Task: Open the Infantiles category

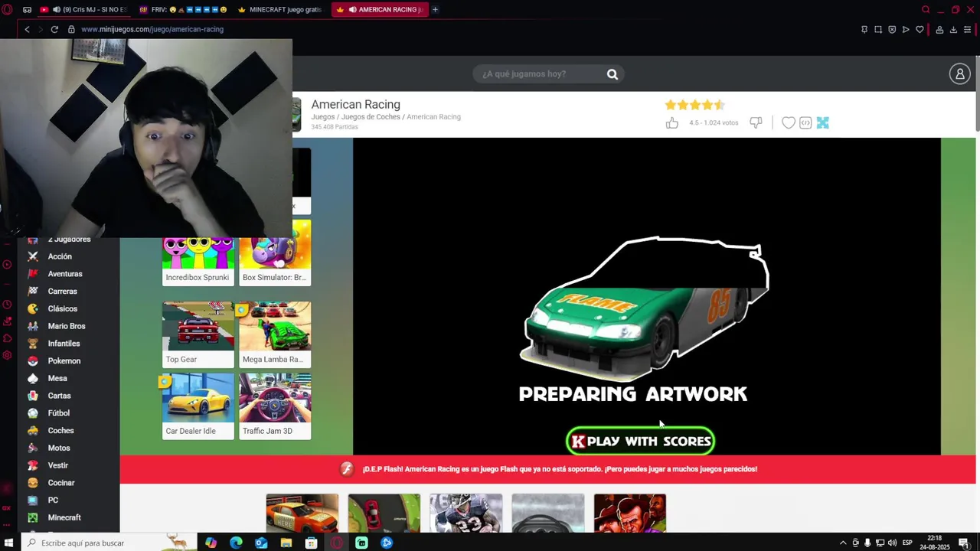Action: (64, 344)
